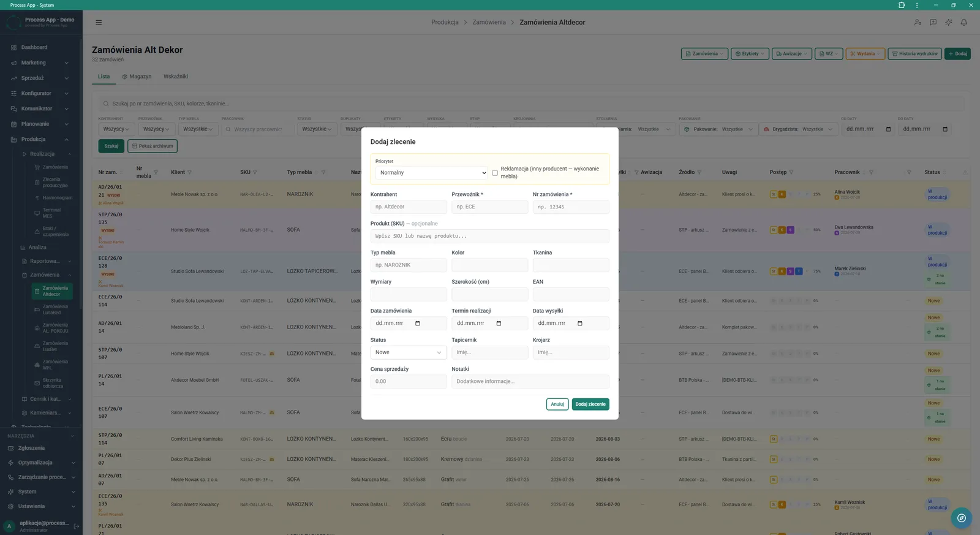Click the green Dodaj button in toolbar

click(x=957, y=54)
